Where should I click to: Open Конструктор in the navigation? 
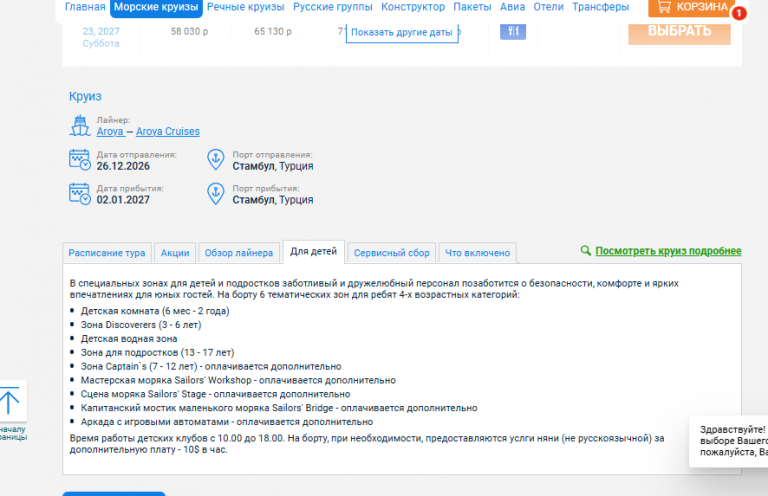pos(413,7)
